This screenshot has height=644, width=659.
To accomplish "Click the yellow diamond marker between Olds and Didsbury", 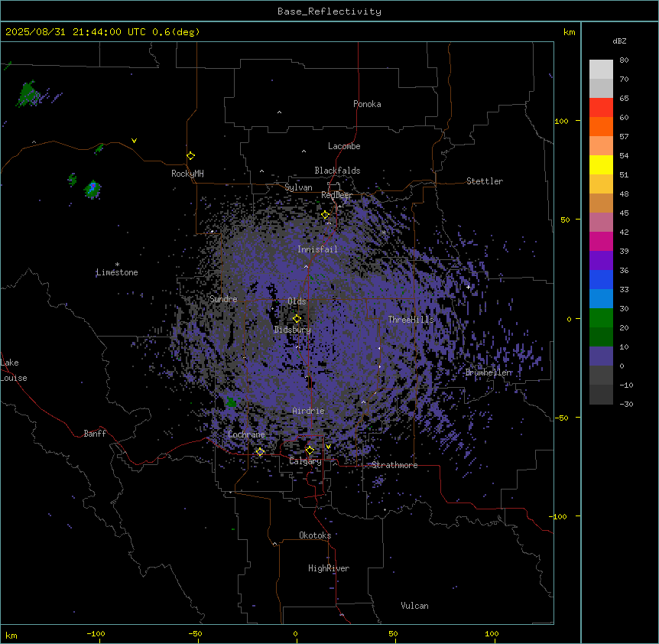I will [297, 319].
